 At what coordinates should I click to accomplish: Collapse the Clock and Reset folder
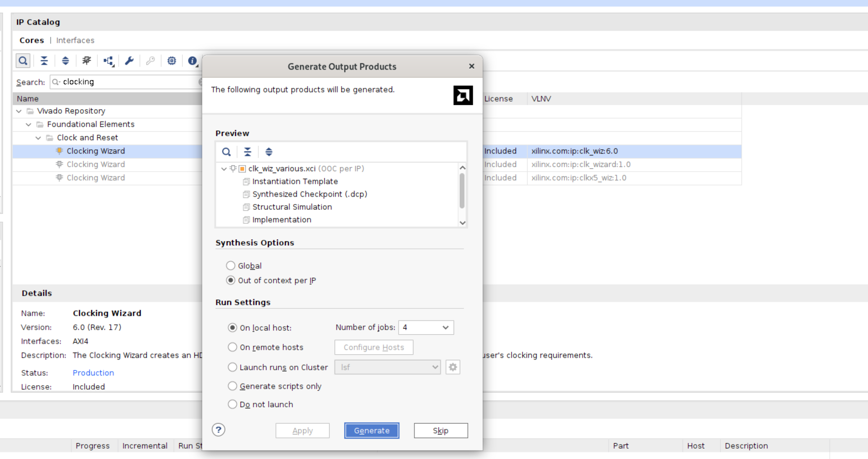point(38,138)
